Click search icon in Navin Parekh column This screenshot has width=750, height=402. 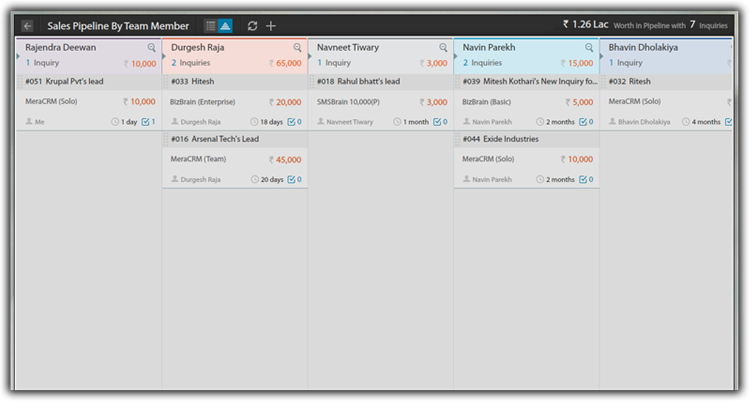[x=589, y=47]
